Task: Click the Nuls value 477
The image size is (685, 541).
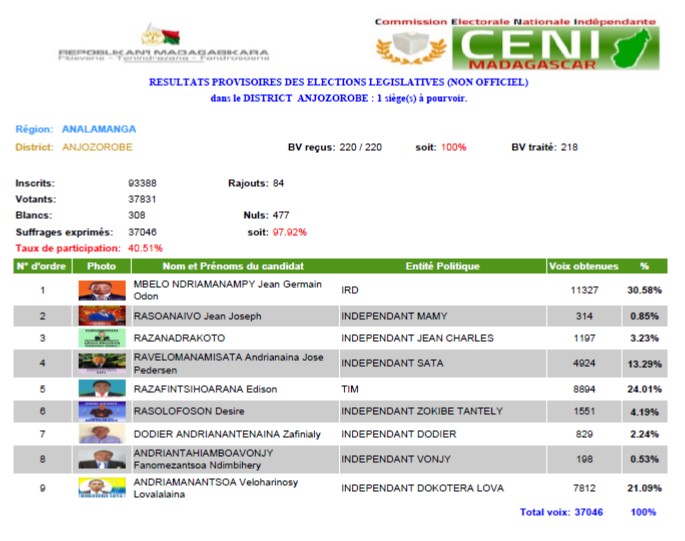Action: pyautogui.click(x=281, y=215)
